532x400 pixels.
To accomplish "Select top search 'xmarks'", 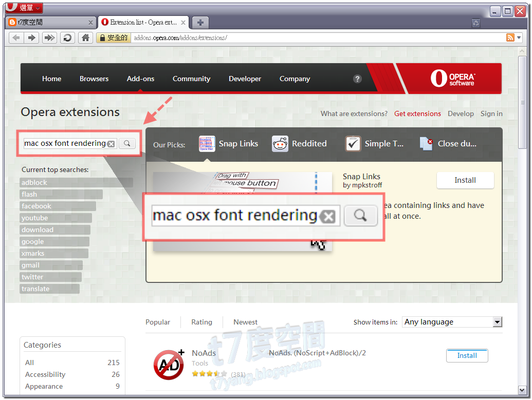I will (54, 254).
